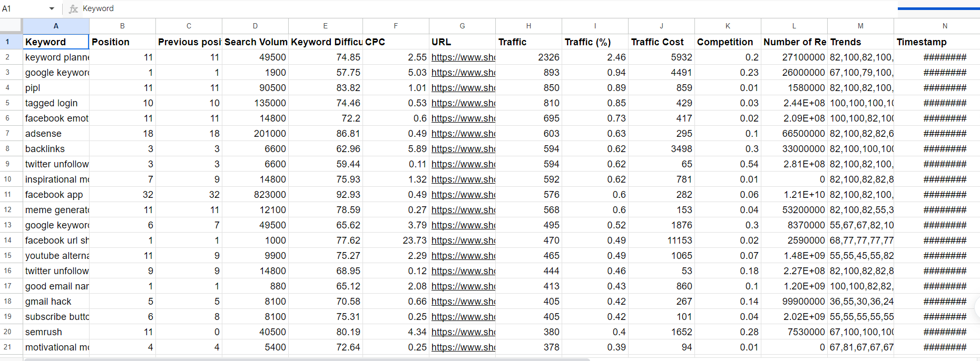
Task: Click the results cell 1.21E+10
Action: pos(794,194)
